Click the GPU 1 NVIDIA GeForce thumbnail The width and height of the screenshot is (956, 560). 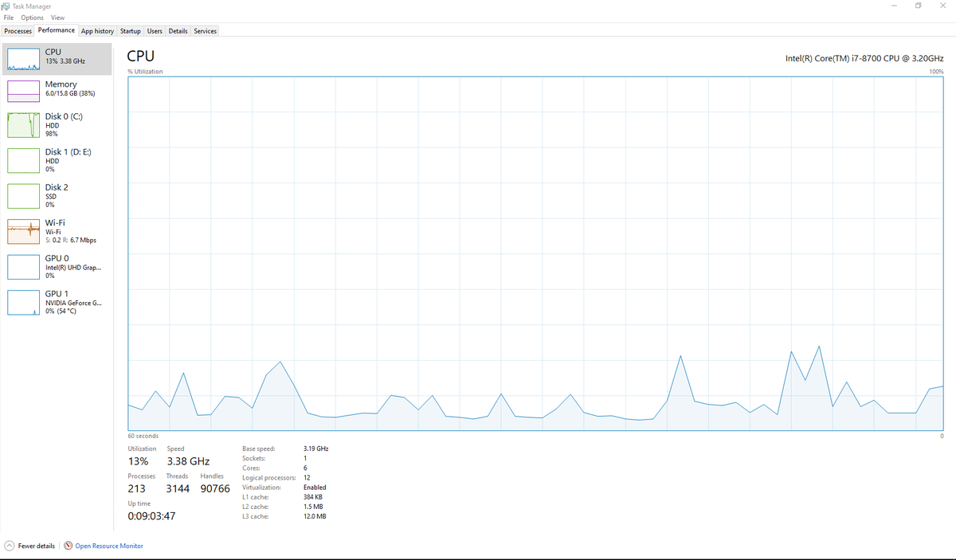tap(24, 302)
